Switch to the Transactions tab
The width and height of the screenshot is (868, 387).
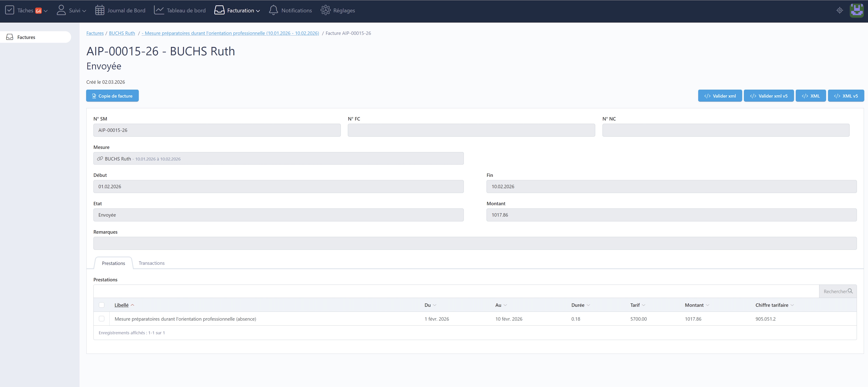tap(152, 263)
